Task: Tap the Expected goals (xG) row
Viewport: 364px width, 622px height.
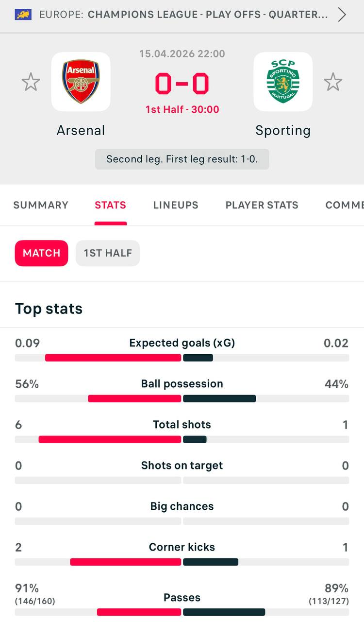Action: (x=182, y=343)
